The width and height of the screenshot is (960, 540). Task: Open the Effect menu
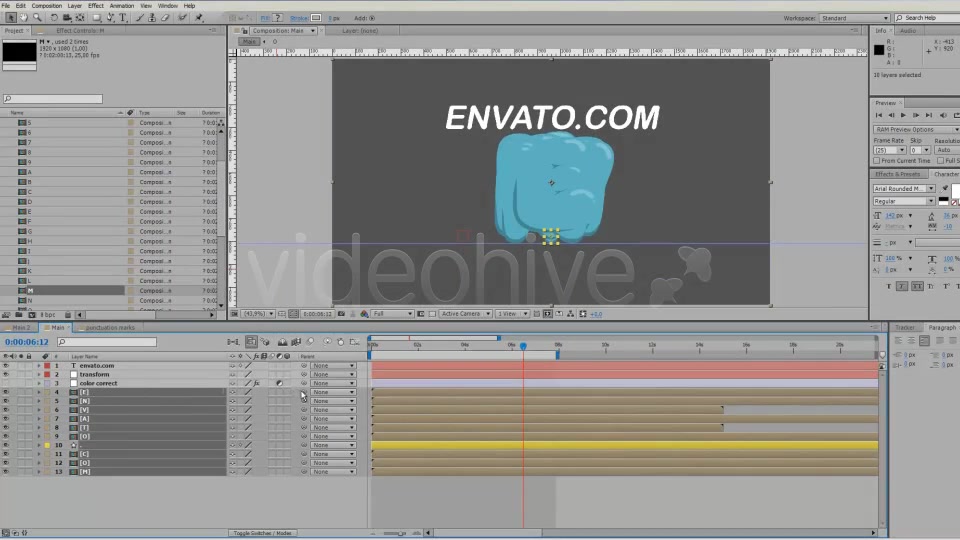click(x=96, y=6)
